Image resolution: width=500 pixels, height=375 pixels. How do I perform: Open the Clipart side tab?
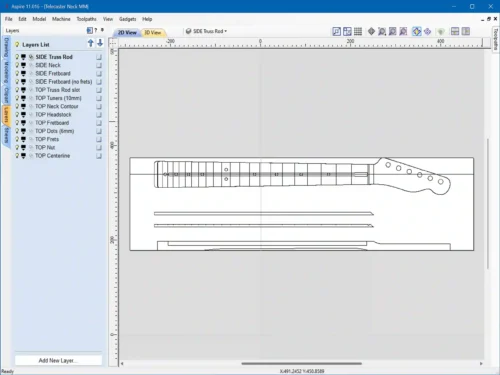[x=6, y=95]
